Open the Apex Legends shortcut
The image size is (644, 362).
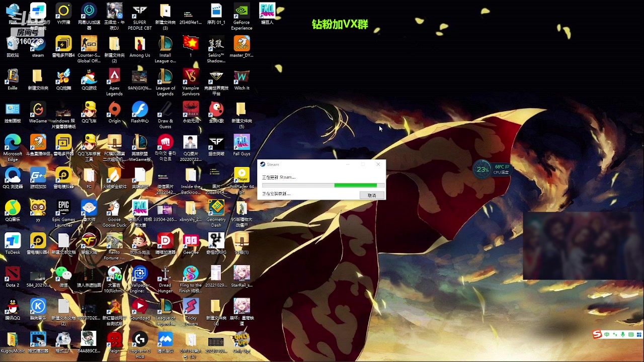114,82
